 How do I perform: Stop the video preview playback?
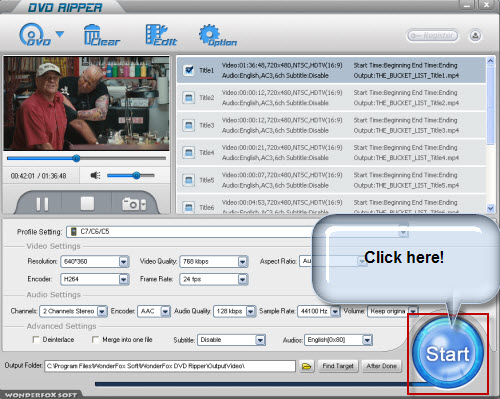coord(87,203)
